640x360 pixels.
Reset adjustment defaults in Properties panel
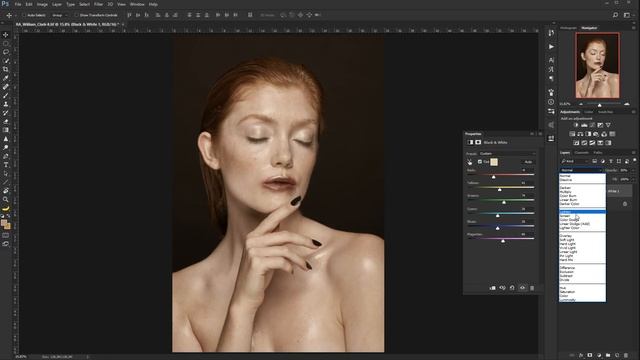(x=512, y=288)
